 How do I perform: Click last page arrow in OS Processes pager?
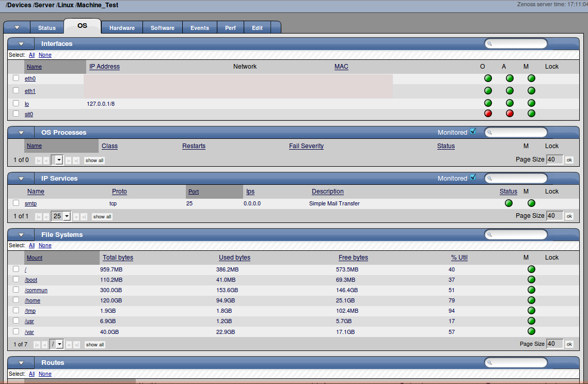76,161
